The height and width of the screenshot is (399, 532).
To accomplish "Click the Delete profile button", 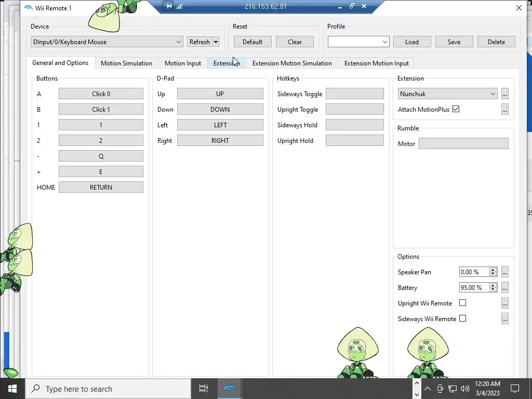I will pyautogui.click(x=496, y=42).
